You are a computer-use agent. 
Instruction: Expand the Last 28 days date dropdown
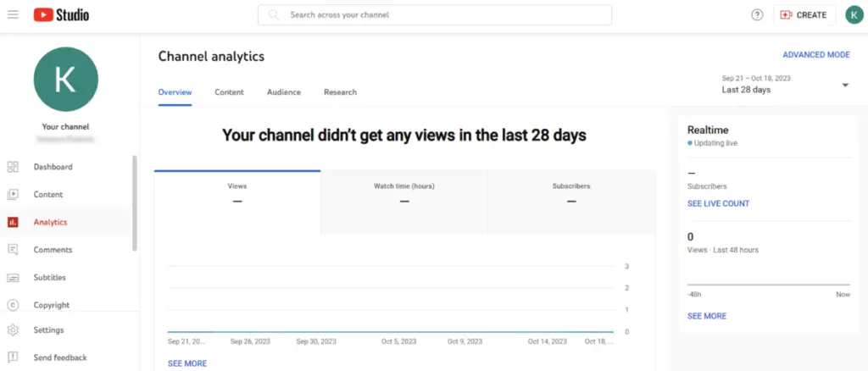(844, 86)
